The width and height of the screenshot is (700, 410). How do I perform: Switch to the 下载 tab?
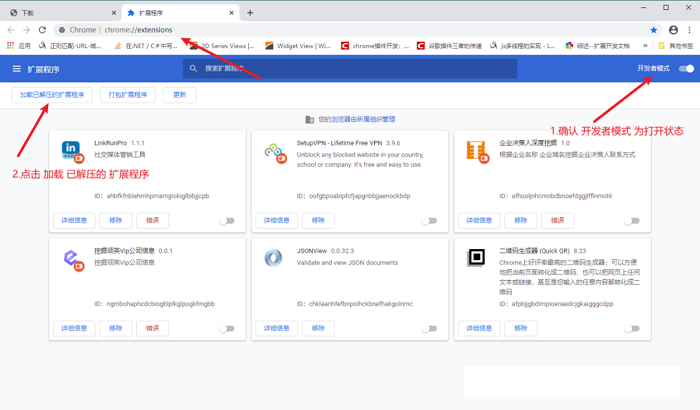[x=62, y=13]
